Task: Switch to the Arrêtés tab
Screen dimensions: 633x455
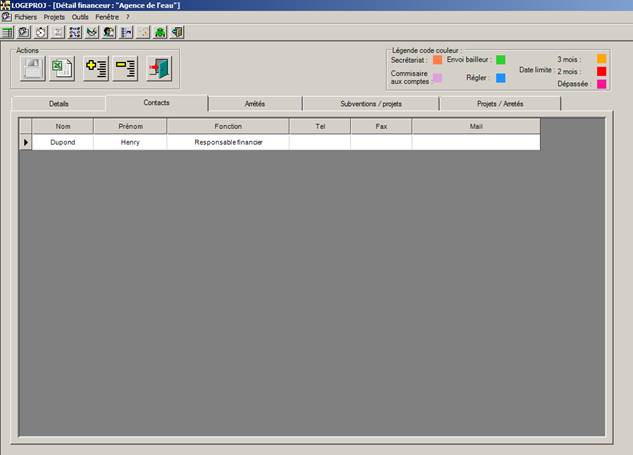Action: coord(255,104)
